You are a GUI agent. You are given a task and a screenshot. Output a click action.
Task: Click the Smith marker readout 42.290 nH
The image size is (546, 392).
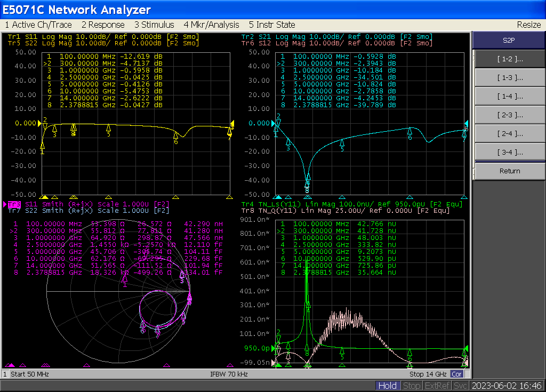[203, 224]
